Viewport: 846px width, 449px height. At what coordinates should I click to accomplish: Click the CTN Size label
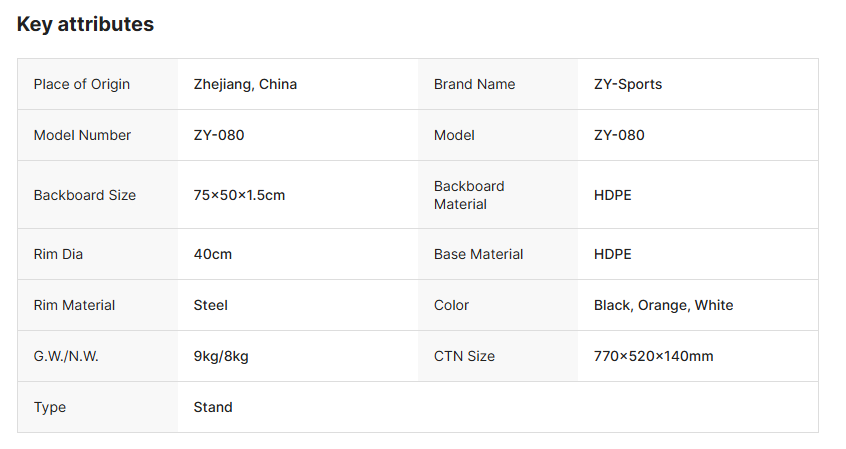point(464,356)
